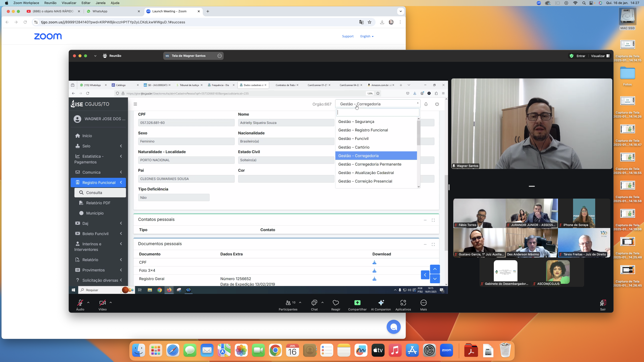
Task: Open the Participantes list
Action: 288,303
